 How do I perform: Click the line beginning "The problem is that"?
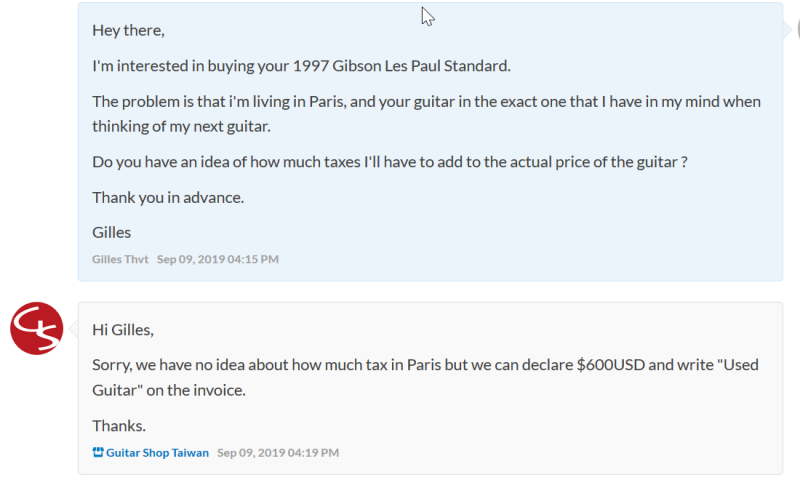tap(426, 102)
